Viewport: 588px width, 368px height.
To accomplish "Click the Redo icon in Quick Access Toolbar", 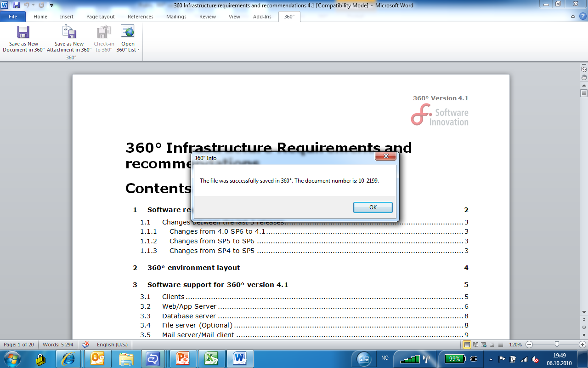I will coord(41,6).
